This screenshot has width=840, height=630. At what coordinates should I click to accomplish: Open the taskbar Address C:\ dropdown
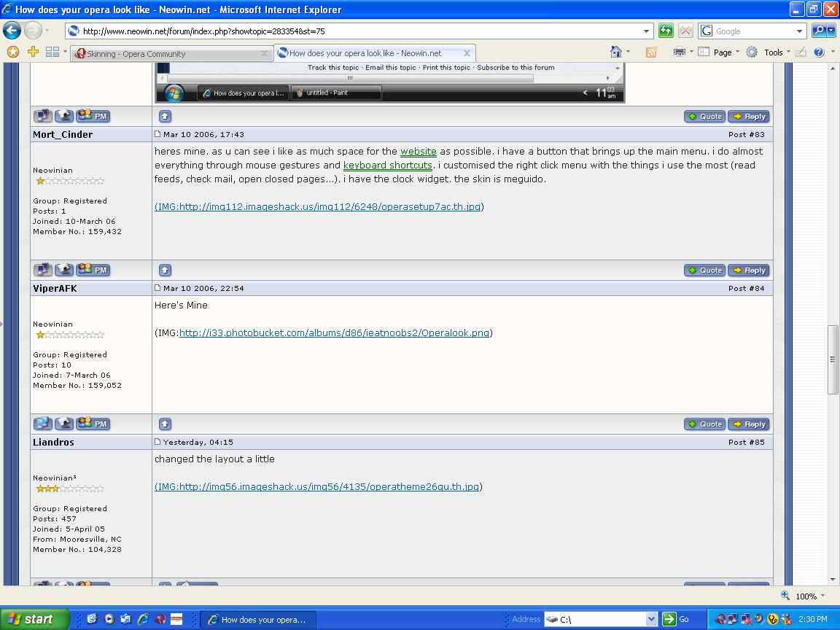[x=651, y=619]
